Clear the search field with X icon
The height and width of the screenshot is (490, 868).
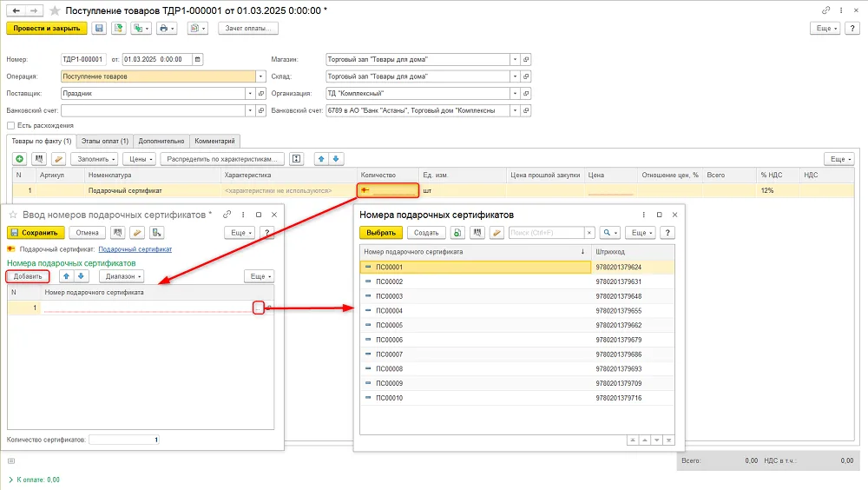pyautogui.click(x=589, y=233)
